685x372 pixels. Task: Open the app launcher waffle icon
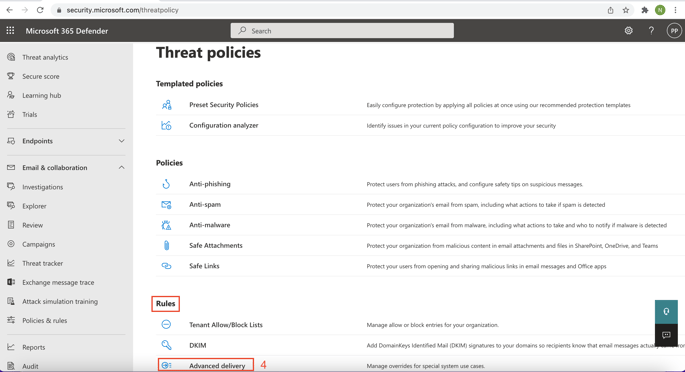(x=10, y=31)
